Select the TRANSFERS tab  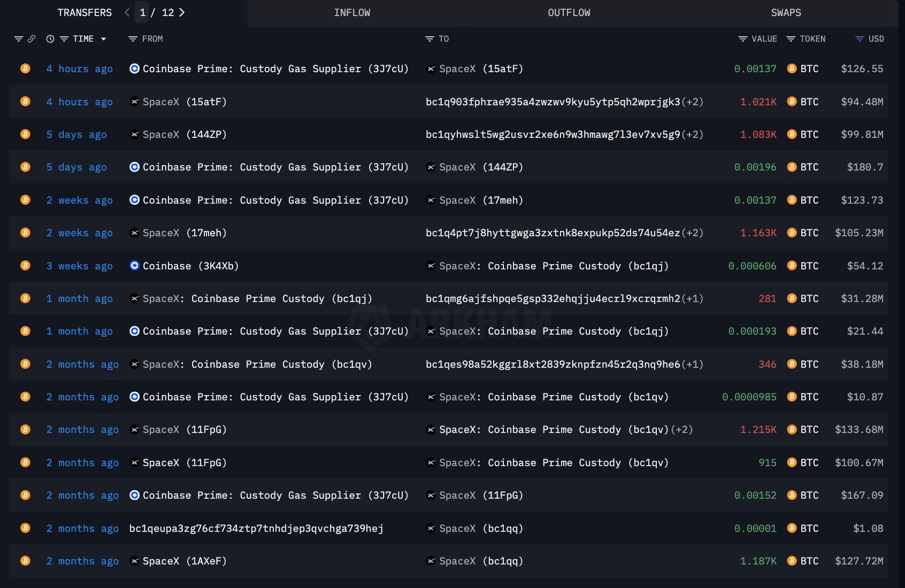(85, 13)
